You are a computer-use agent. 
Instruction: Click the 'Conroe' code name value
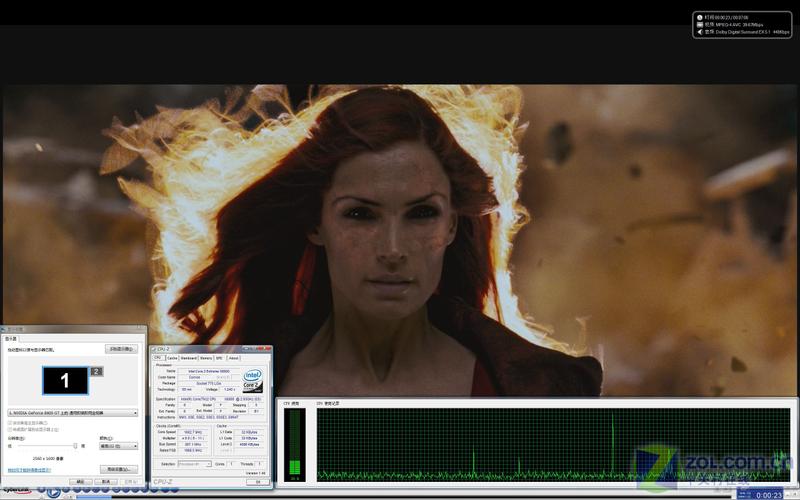point(194,378)
